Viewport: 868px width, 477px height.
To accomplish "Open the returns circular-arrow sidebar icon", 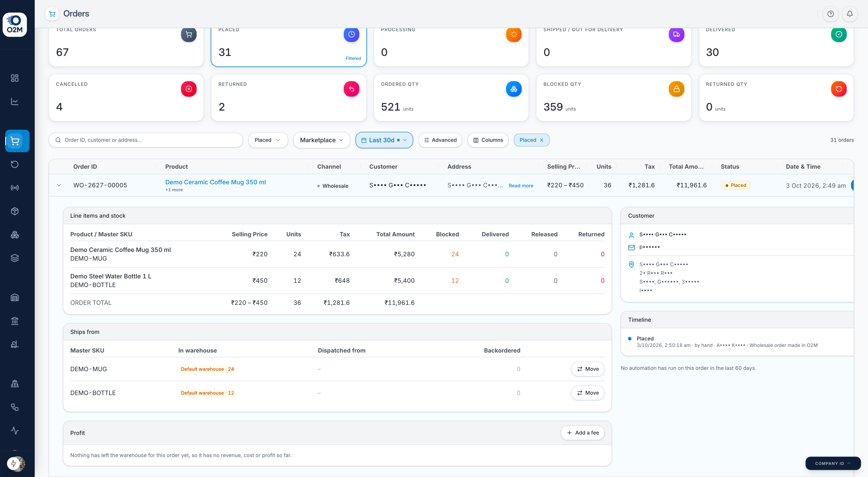I will pyautogui.click(x=15, y=164).
